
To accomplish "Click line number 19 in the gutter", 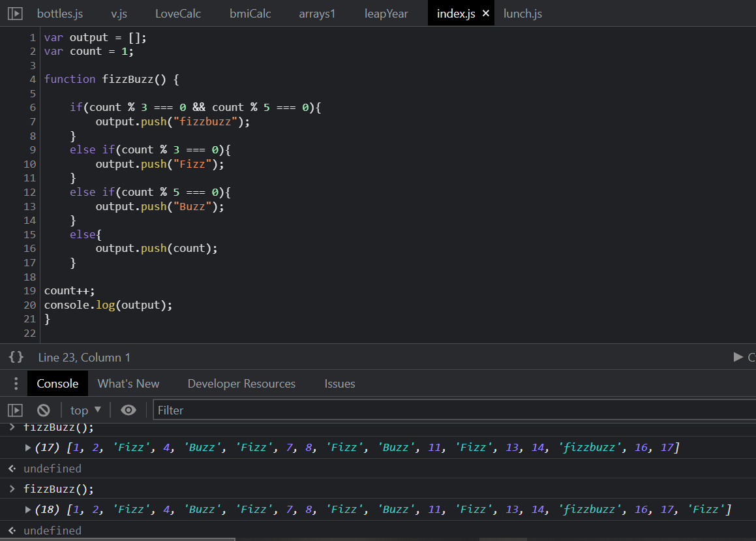I will pos(30,291).
